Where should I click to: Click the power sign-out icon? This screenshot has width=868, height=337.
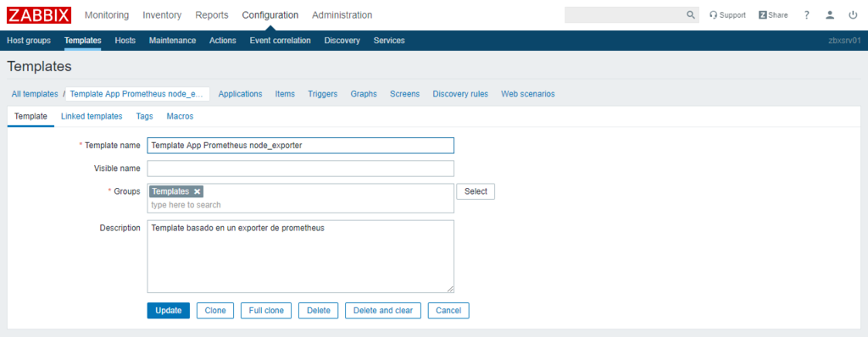pos(853,15)
